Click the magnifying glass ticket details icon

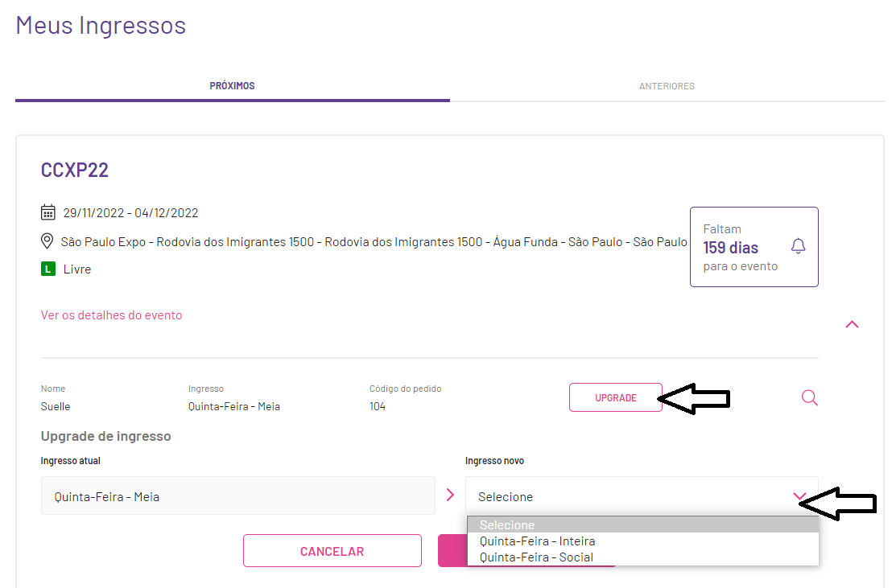[809, 398]
